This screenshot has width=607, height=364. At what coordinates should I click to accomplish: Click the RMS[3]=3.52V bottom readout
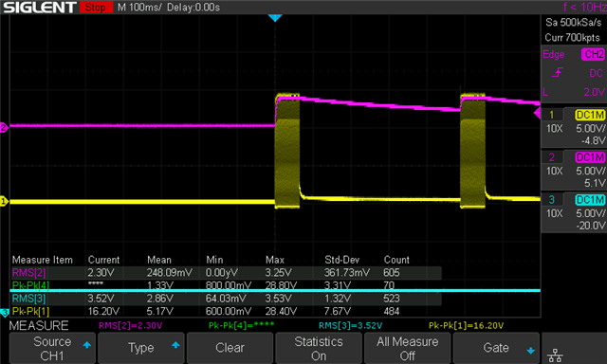[350, 326]
